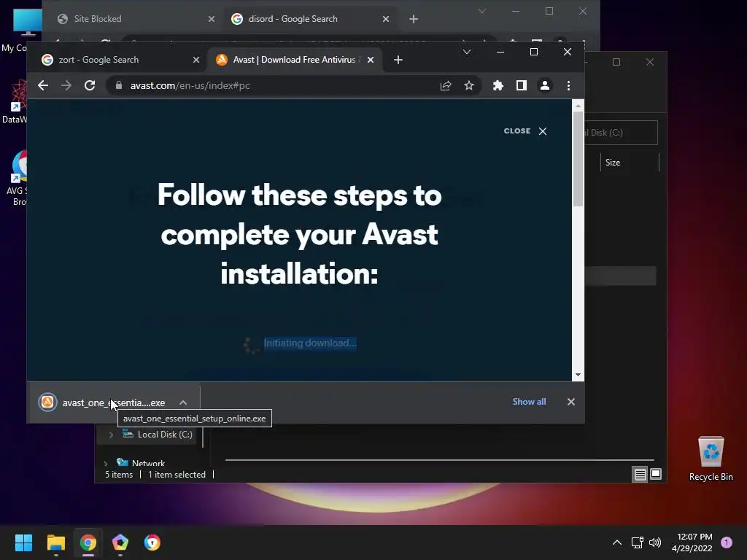The image size is (747, 560).
Task: Expand Network node in File Explorer
Action: (105, 463)
